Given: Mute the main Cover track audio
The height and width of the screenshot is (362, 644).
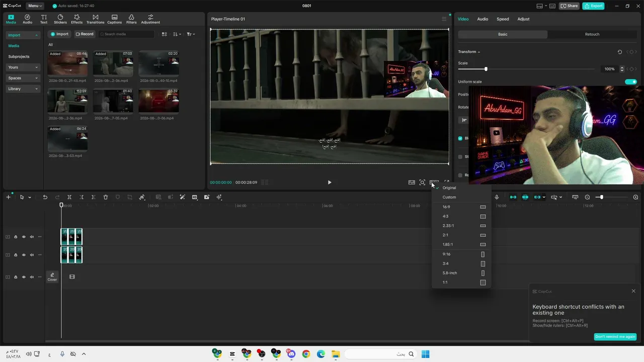Looking at the screenshot, I should (x=32, y=277).
